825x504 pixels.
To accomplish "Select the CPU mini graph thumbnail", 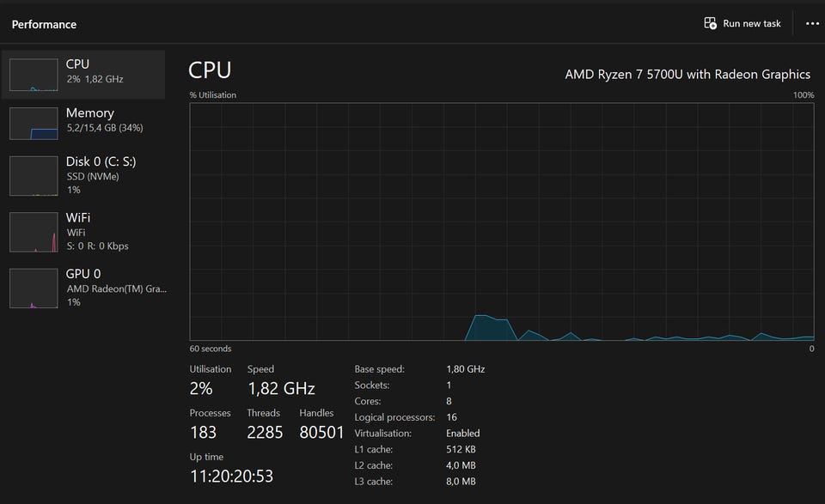I will [34, 75].
